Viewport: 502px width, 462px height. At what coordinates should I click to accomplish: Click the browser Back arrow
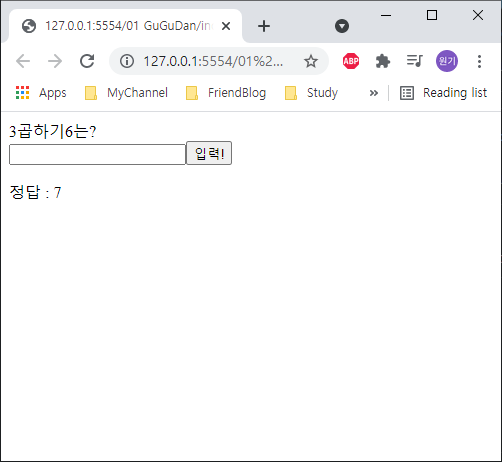pyautogui.click(x=23, y=61)
